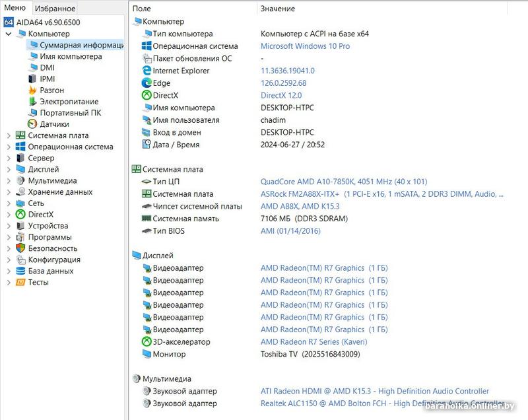Expand the Хранение данных node
This screenshot has height=420, width=528.
pos(9,192)
